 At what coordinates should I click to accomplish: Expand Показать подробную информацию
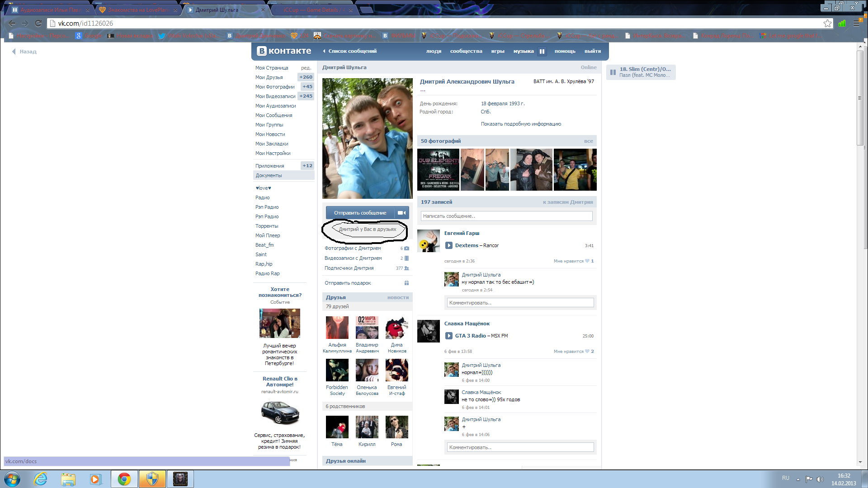tap(521, 124)
